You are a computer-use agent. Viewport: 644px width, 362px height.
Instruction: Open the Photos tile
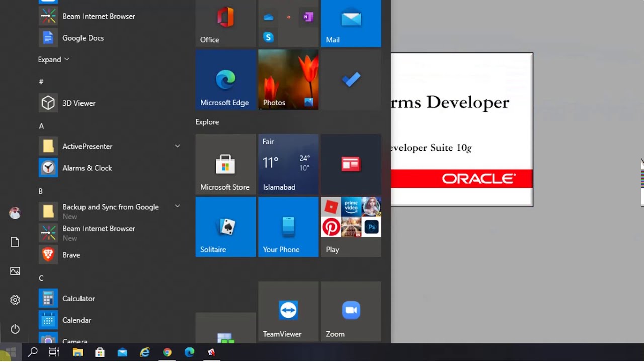click(x=288, y=79)
